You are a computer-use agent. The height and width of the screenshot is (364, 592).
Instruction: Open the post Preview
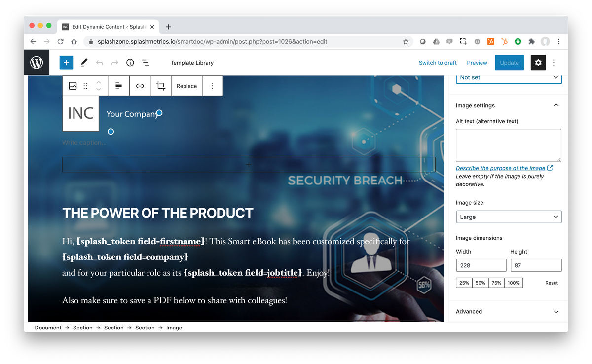coord(477,63)
